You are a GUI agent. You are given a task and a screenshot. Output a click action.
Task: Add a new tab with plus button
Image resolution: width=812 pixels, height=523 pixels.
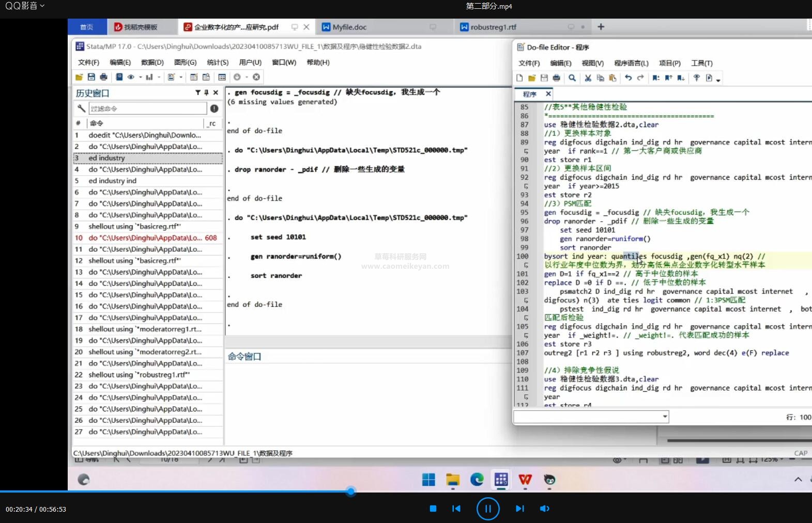click(x=601, y=27)
